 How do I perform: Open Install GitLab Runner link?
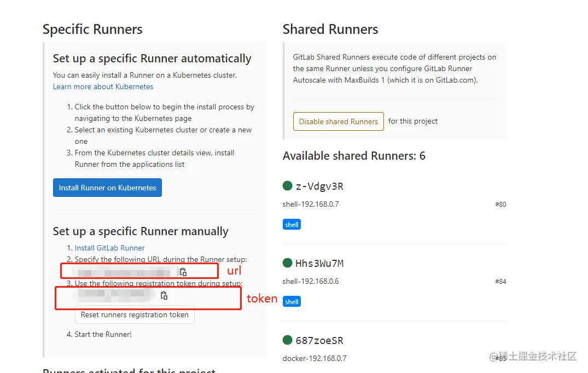point(109,248)
